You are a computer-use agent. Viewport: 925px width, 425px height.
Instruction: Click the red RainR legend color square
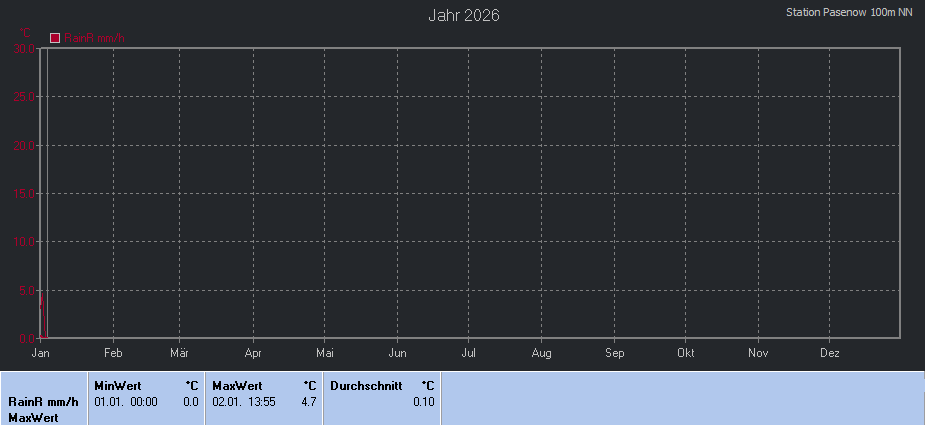tap(55, 38)
